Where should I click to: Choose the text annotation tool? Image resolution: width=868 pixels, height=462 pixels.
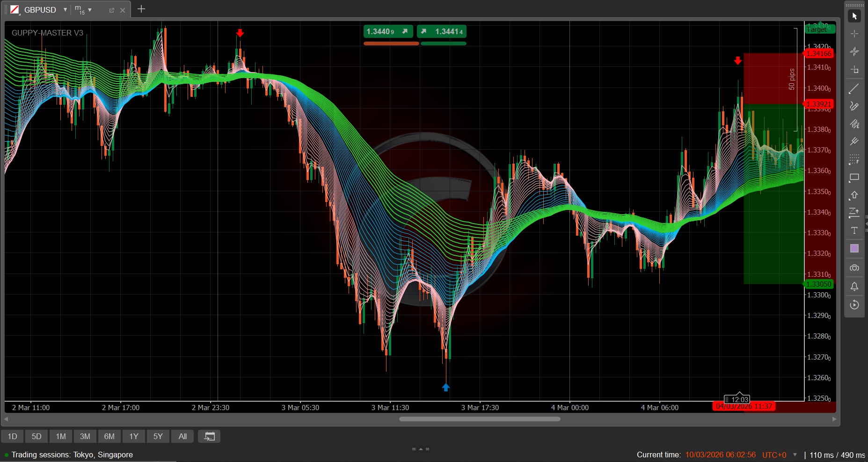(x=854, y=231)
